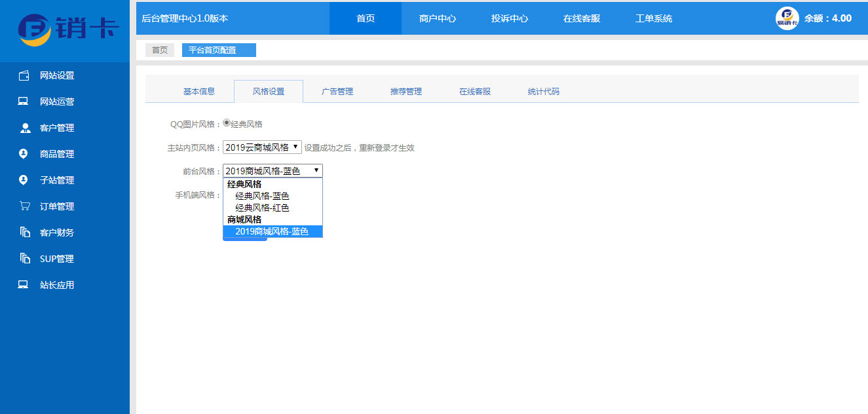
Task: Select the 经典风格 radio button
Action: coord(225,121)
